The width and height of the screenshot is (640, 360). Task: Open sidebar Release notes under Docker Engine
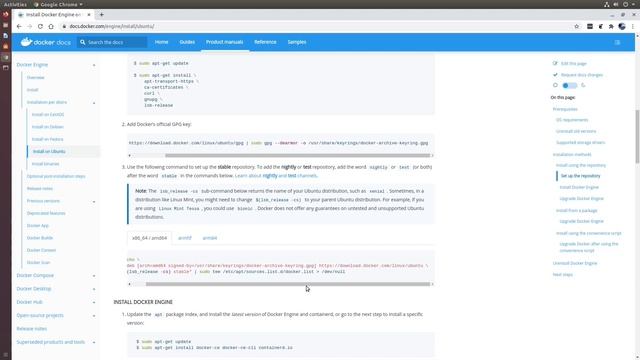coord(40,189)
